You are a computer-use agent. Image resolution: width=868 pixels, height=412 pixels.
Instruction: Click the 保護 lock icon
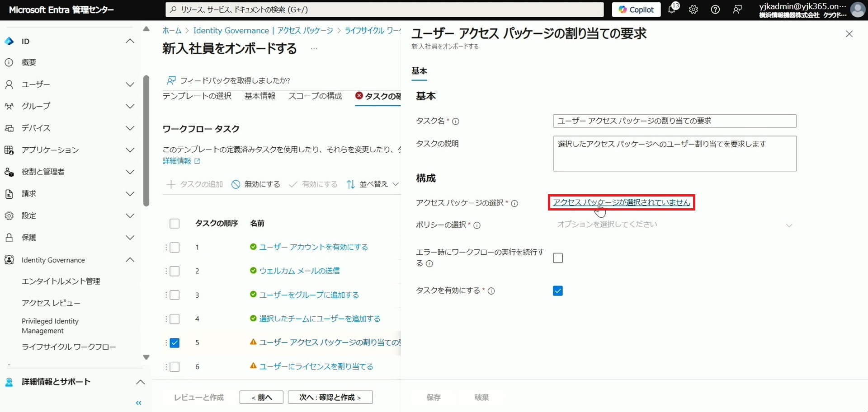click(x=9, y=238)
